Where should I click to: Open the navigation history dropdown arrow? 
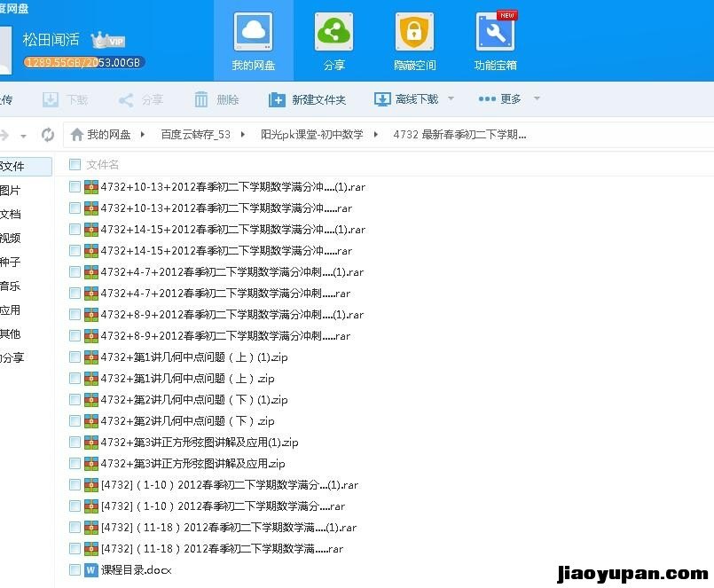coord(23,136)
